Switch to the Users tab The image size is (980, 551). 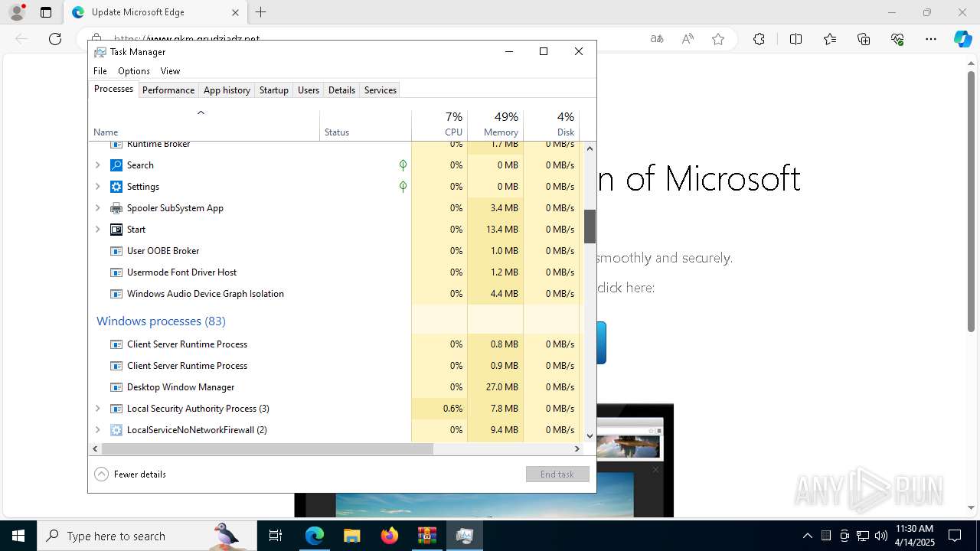pos(309,90)
